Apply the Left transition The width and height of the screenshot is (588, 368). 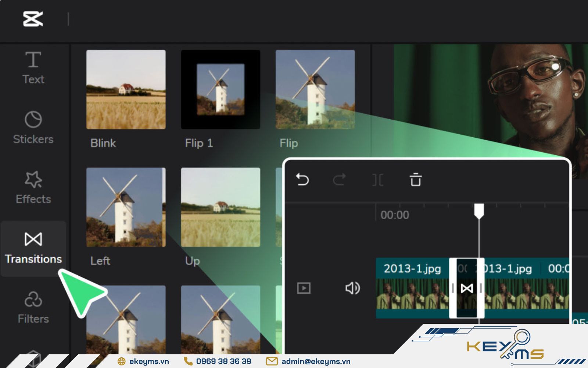(x=126, y=207)
